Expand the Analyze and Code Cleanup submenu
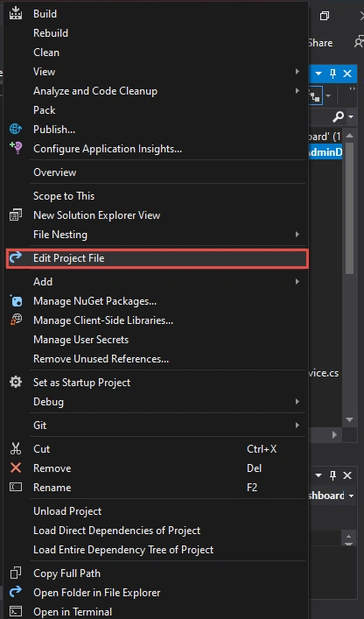This screenshot has height=619, width=364. coord(297,91)
